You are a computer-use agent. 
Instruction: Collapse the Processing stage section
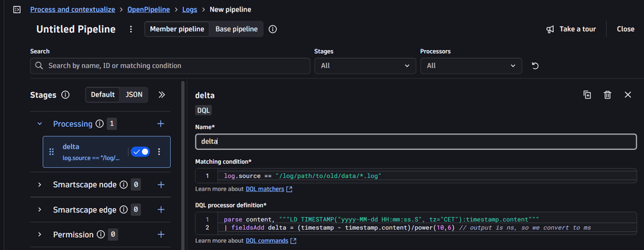[40, 124]
